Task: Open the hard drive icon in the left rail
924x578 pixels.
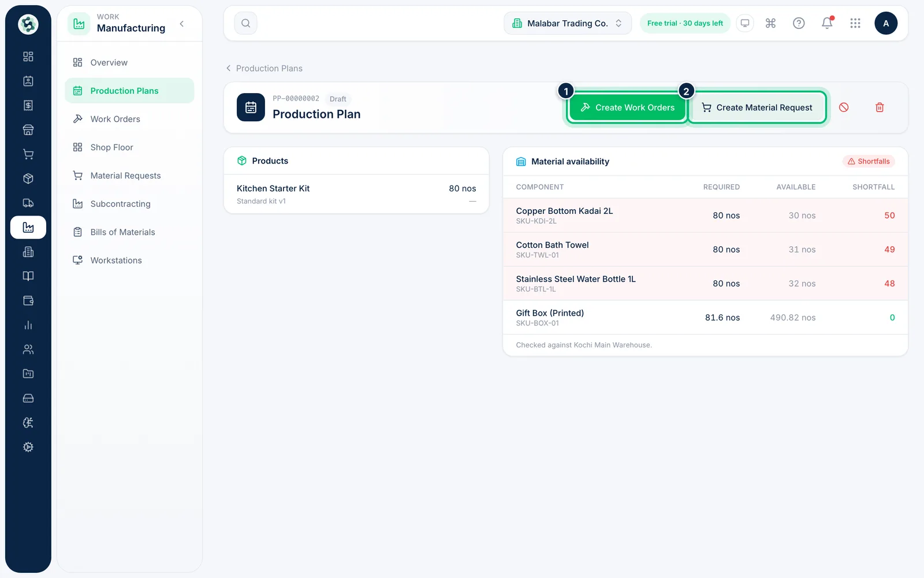Action: click(28, 398)
